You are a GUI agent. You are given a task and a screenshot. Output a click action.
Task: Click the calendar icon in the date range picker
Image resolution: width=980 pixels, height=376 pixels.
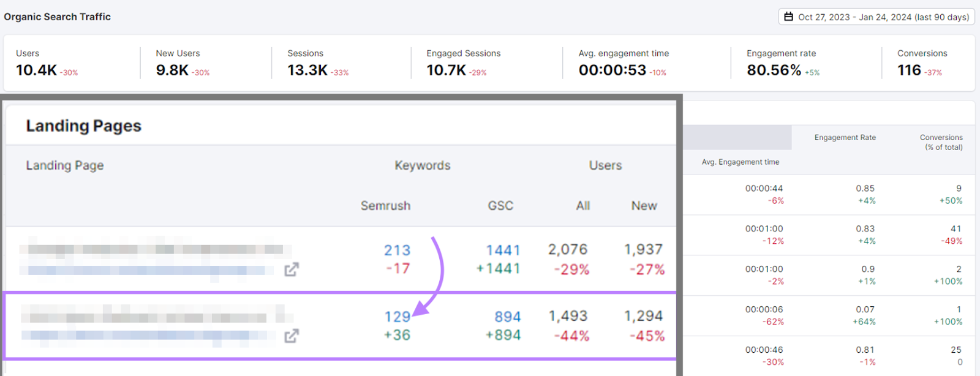point(789,17)
